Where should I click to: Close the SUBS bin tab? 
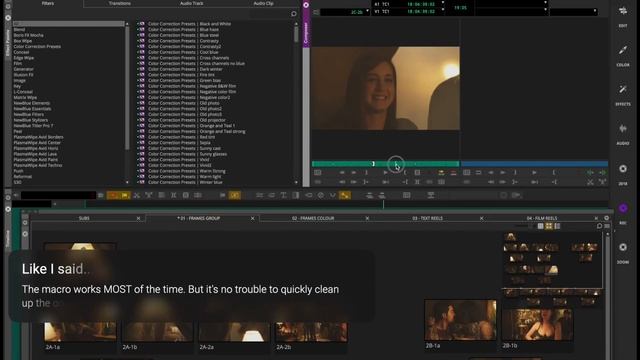tap(138, 218)
